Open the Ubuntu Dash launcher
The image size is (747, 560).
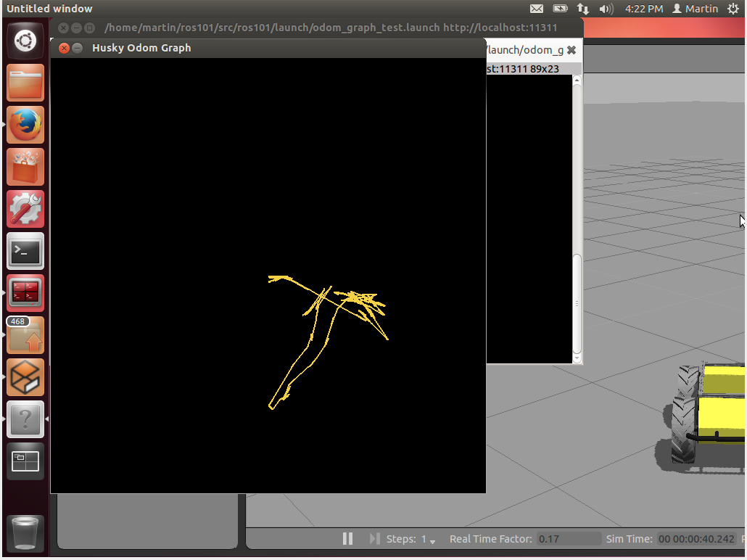click(x=25, y=41)
